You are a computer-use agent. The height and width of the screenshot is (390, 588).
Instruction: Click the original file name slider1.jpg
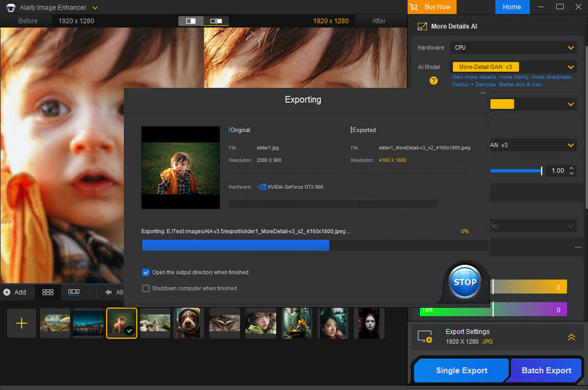268,148
